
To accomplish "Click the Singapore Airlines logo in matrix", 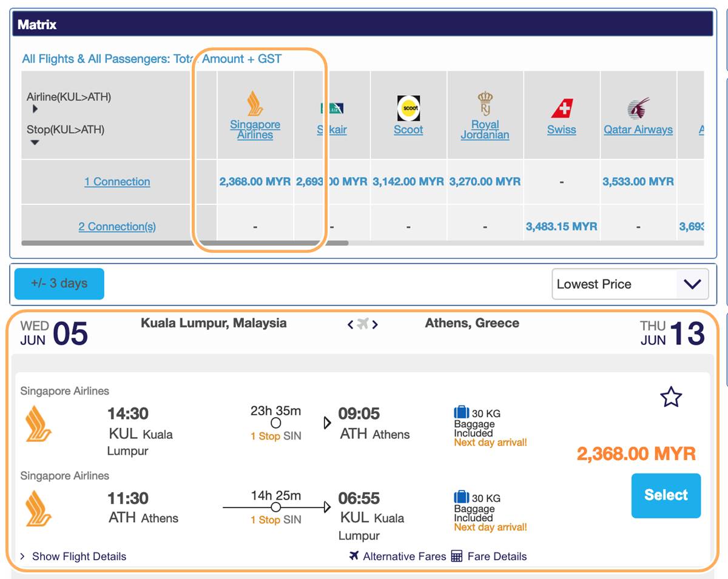I will (255, 104).
